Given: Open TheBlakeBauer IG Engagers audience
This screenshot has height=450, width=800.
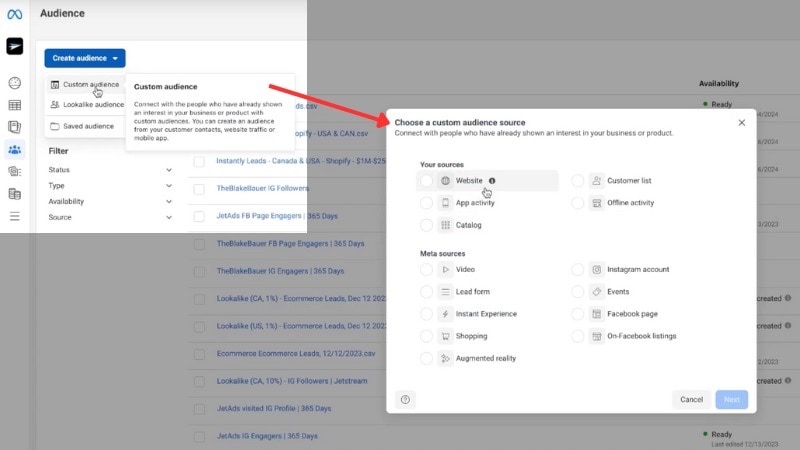Looking at the screenshot, I should coord(280,271).
